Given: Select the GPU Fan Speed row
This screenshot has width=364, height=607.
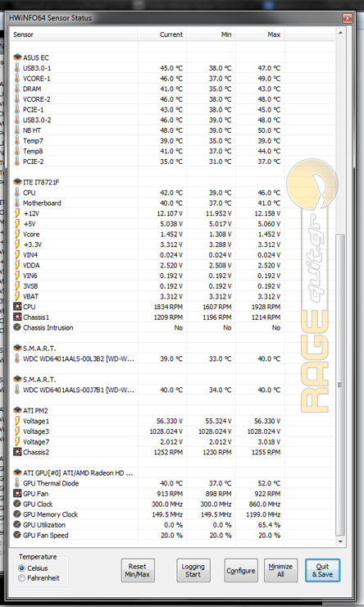Looking at the screenshot, I should [x=148, y=536].
